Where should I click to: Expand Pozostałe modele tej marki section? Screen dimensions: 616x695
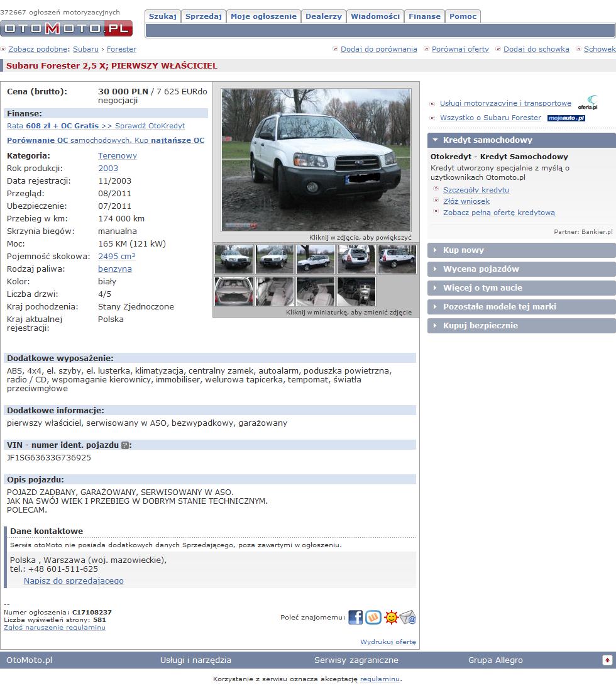pyautogui.click(x=522, y=307)
